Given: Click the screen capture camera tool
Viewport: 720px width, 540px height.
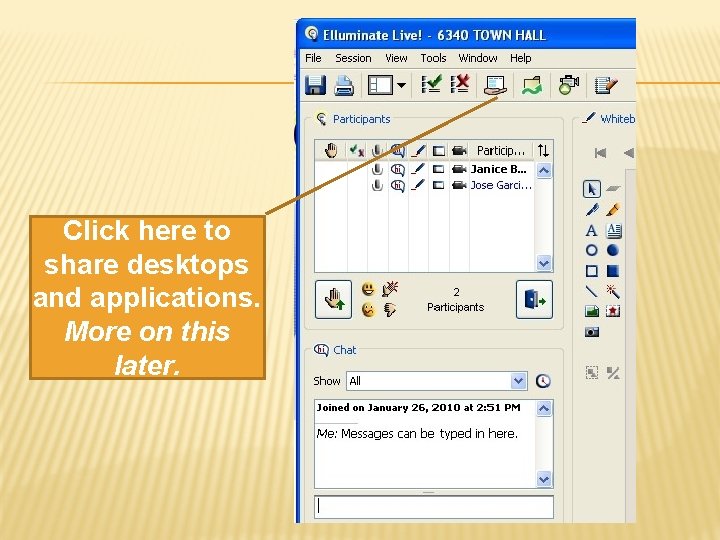Looking at the screenshot, I should click(592, 332).
